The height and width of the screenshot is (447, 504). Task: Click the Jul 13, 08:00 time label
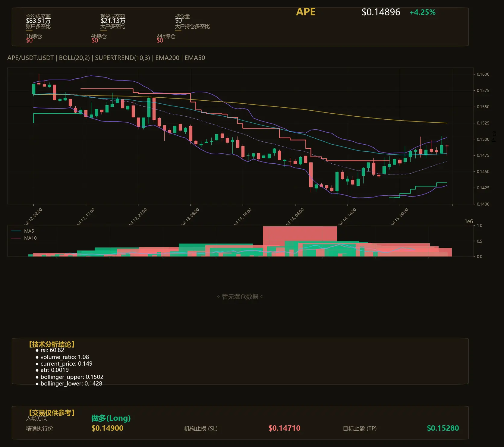(x=190, y=217)
